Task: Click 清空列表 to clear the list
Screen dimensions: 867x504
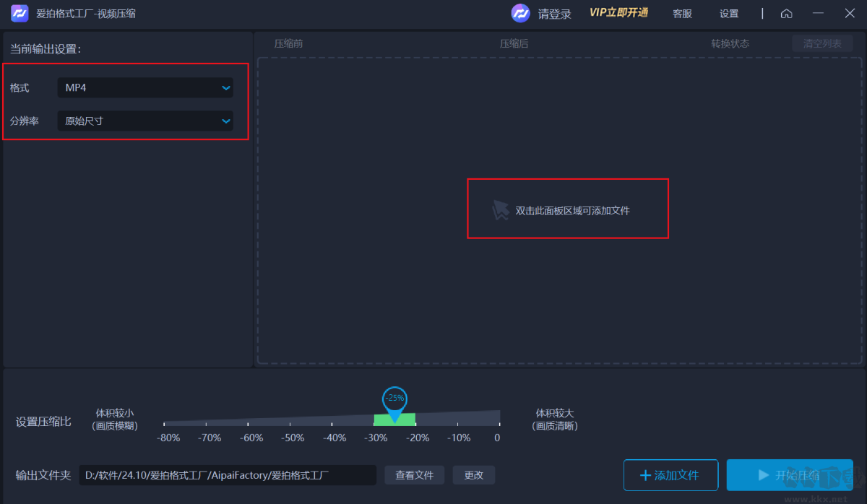Action: (x=821, y=43)
